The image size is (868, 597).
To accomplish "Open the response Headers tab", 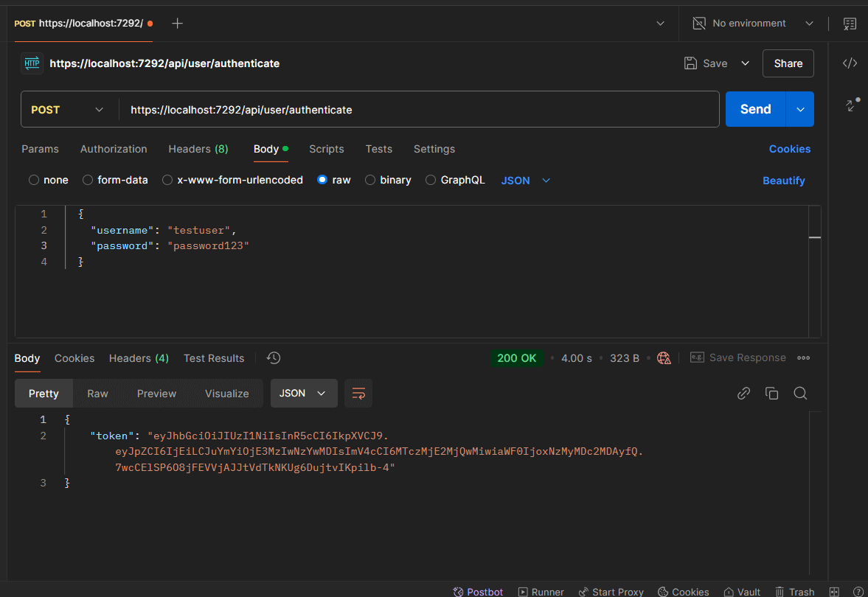I will pyautogui.click(x=138, y=358).
